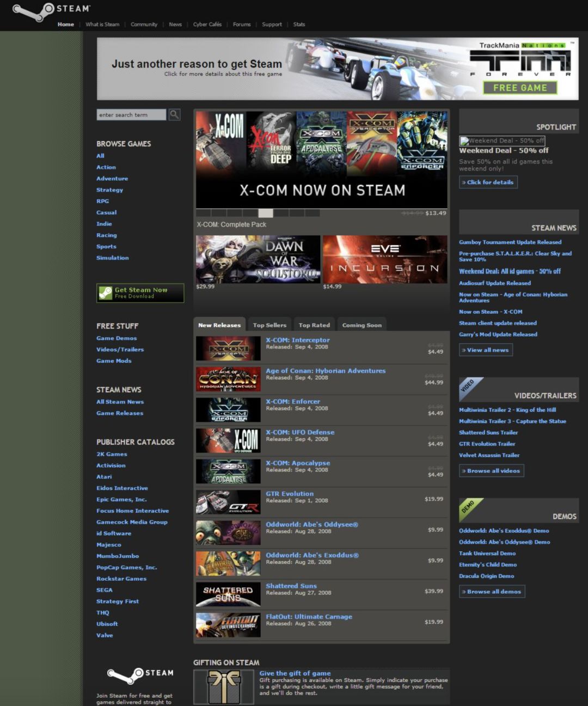Image resolution: width=588 pixels, height=706 pixels.
Task: Open the Forums menu item
Action: click(242, 25)
